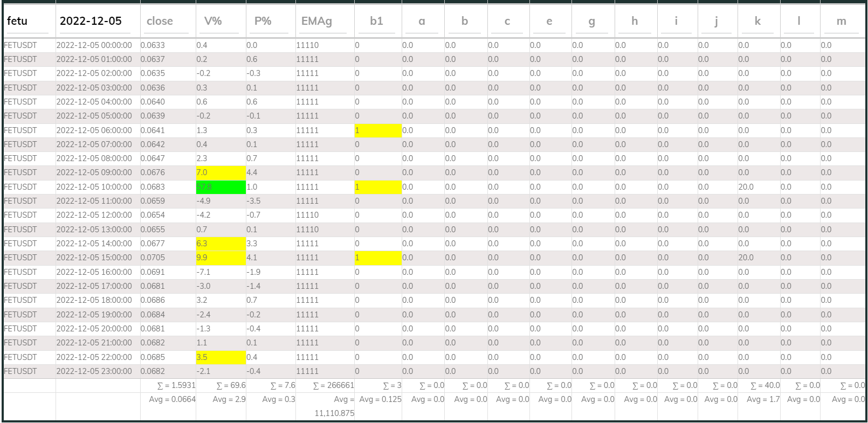Viewport: 868px width, 423px height.
Task: Click FETUSDT in the 03:00:00 row
Action: [x=20, y=88]
